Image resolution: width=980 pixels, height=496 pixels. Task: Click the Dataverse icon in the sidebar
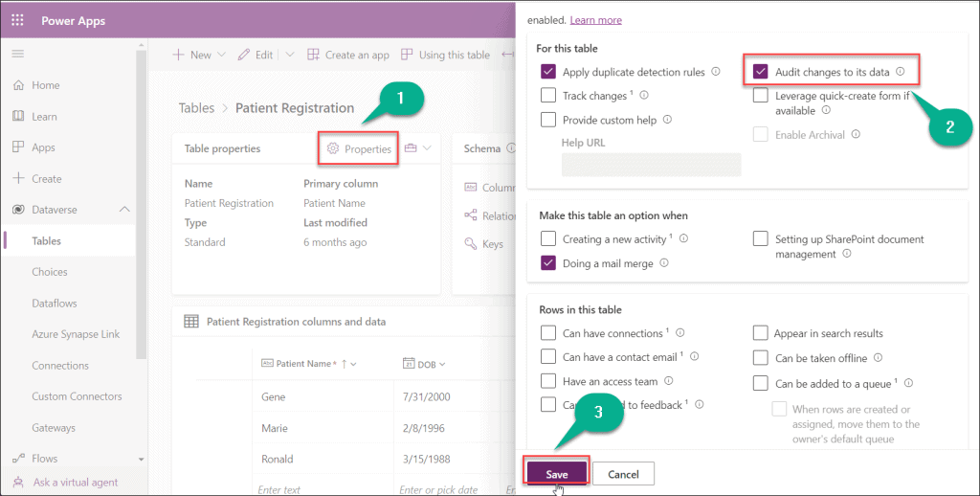(x=18, y=210)
